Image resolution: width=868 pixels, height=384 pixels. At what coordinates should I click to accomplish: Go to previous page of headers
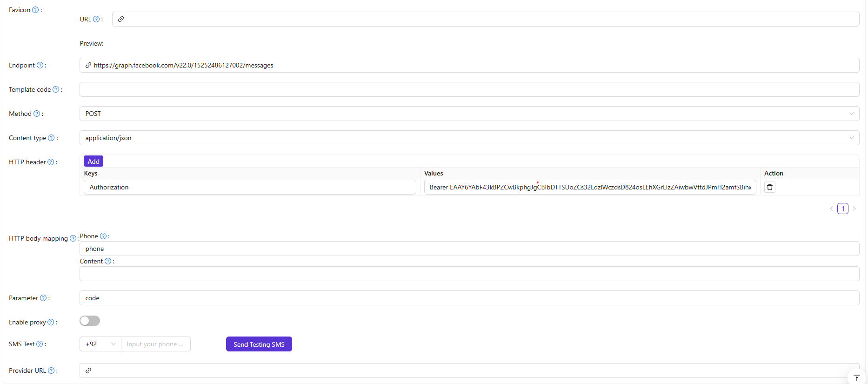832,209
